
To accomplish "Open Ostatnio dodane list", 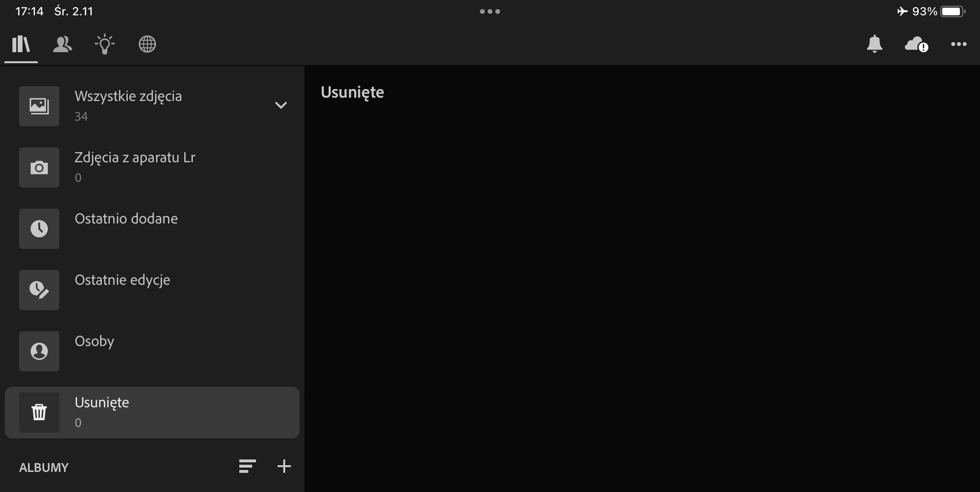I will 152,229.
